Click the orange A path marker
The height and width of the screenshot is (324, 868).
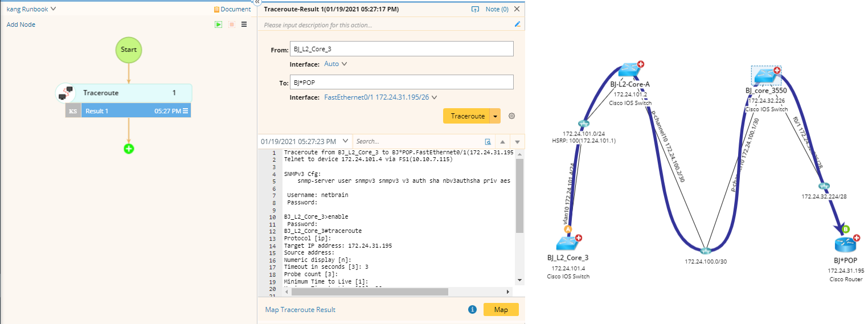pos(567,229)
